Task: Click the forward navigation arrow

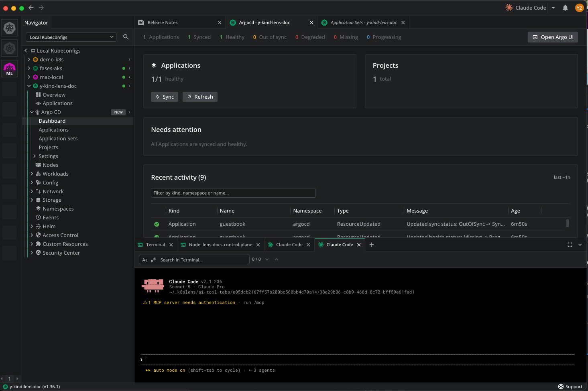Action: [41, 8]
